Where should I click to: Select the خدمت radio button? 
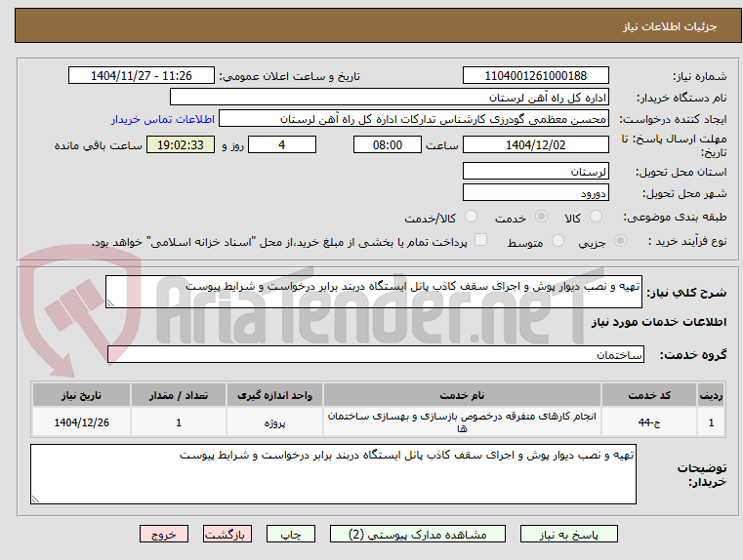click(541, 217)
